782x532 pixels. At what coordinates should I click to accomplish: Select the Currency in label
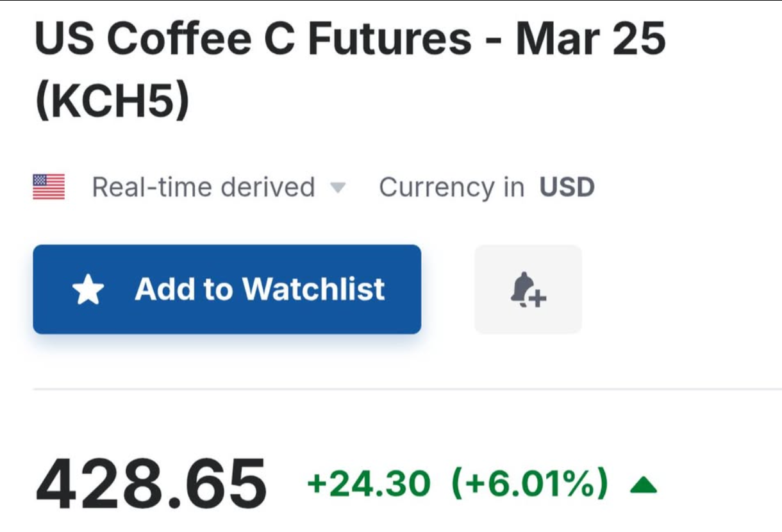tap(451, 187)
